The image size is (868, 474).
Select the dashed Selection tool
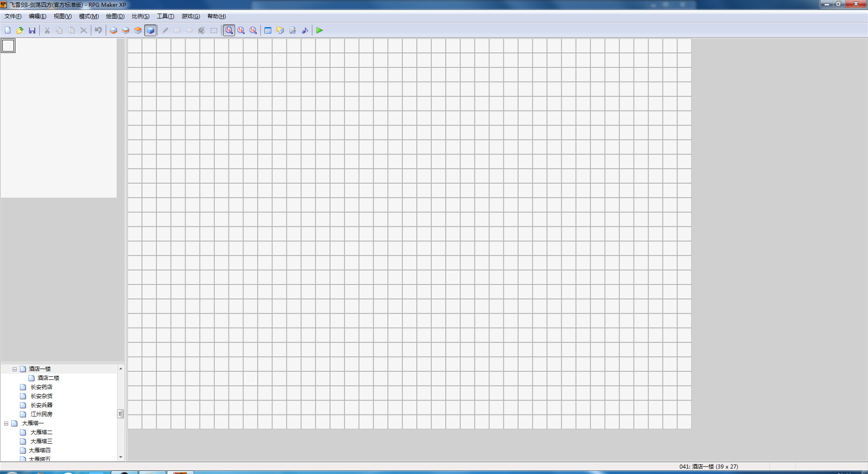click(214, 30)
